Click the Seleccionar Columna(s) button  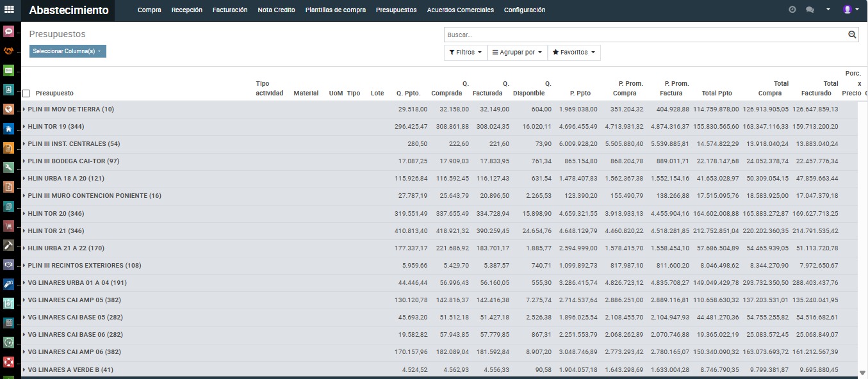67,51
